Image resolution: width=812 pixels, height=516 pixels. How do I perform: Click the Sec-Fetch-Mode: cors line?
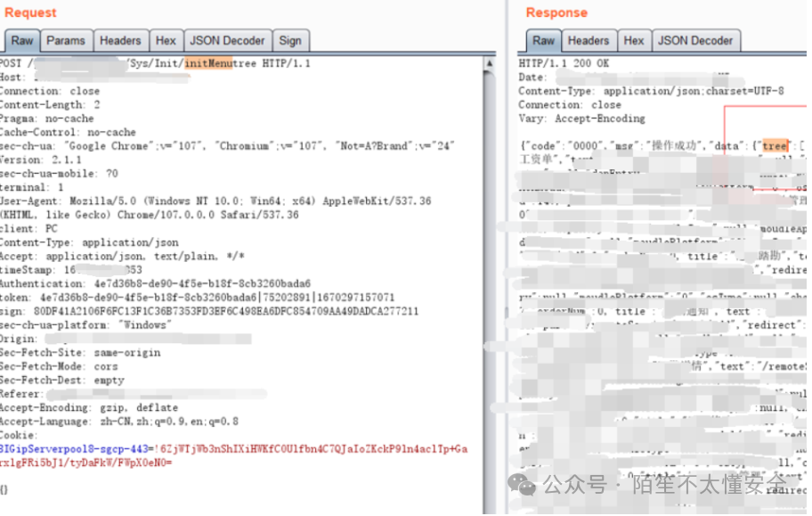coord(59,366)
